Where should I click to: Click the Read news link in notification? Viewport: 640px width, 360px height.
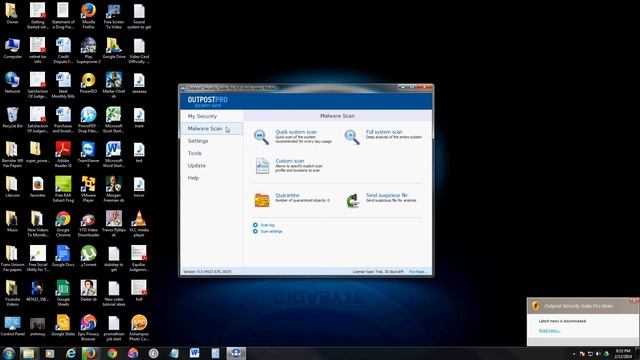click(x=549, y=331)
